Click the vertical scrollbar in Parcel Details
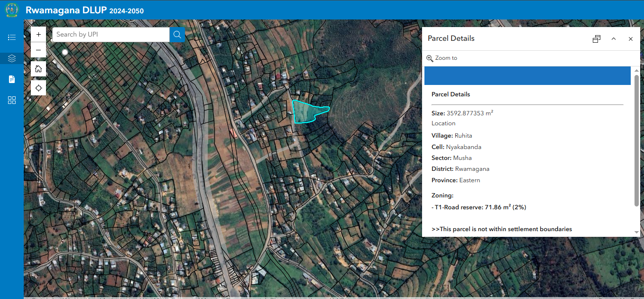The width and height of the screenshot is (644, 299). pyautogui.click(x=636, y=140)
